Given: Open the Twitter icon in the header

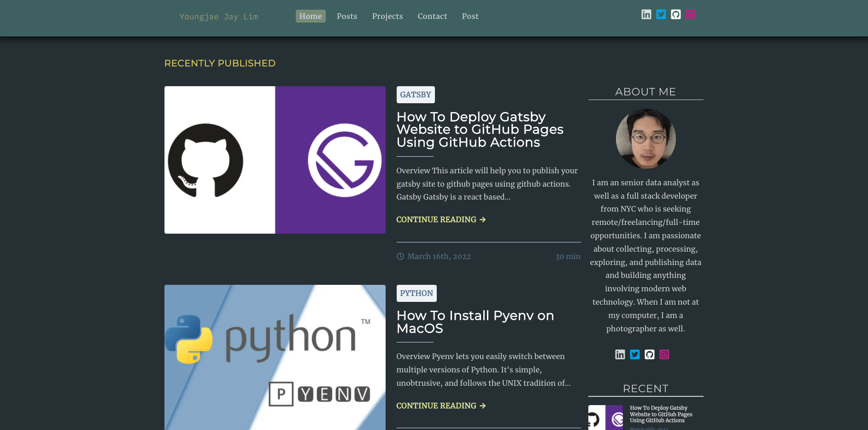Looking at the screenshot, I should pos(661,14).
